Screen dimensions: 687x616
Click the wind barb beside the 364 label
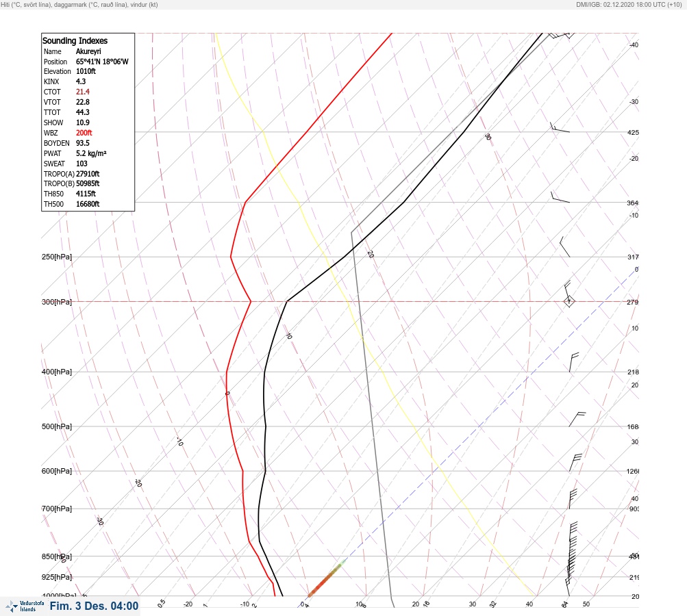[560, 197]
